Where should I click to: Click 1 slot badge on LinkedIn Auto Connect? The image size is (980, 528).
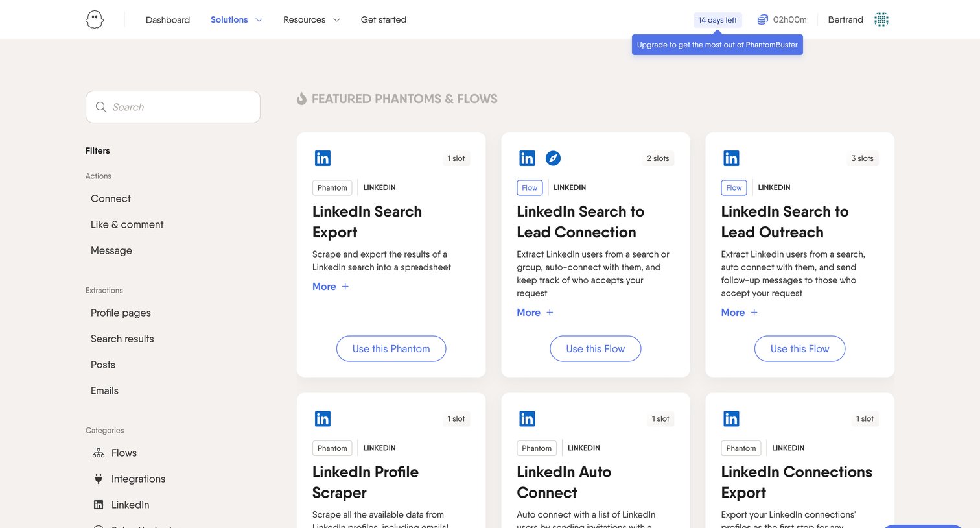(x=660, y=419)
